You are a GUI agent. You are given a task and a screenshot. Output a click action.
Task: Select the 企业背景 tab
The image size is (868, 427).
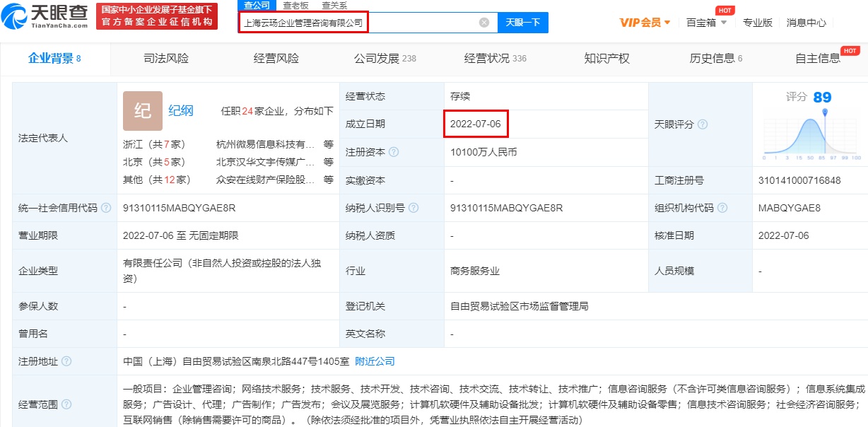54,59
